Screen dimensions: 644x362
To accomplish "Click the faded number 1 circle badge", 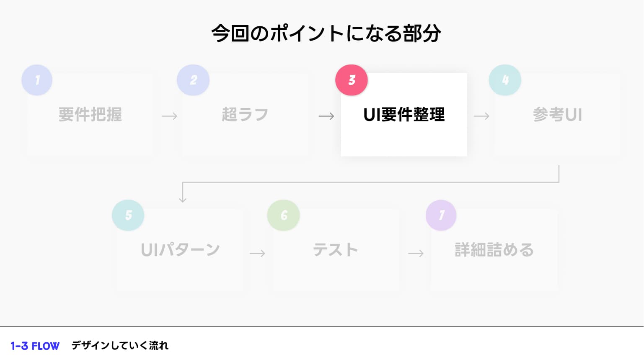I will tap(37, 80).
